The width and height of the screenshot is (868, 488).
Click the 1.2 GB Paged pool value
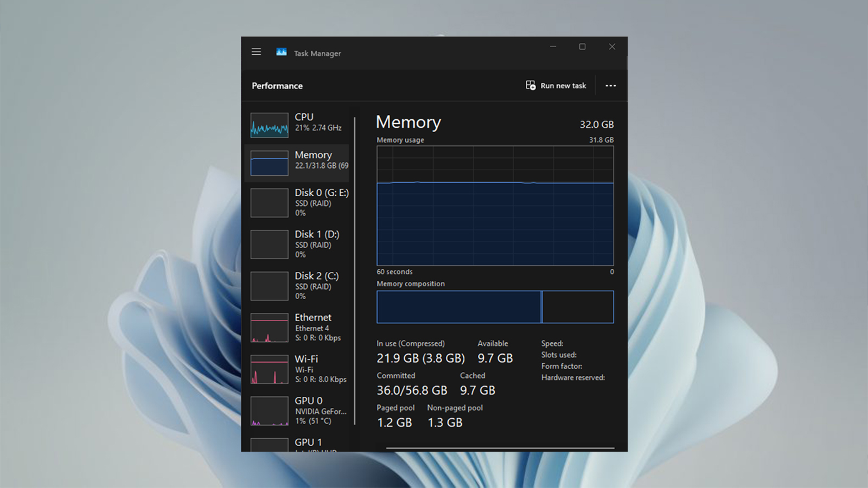(x=394, y=422)
